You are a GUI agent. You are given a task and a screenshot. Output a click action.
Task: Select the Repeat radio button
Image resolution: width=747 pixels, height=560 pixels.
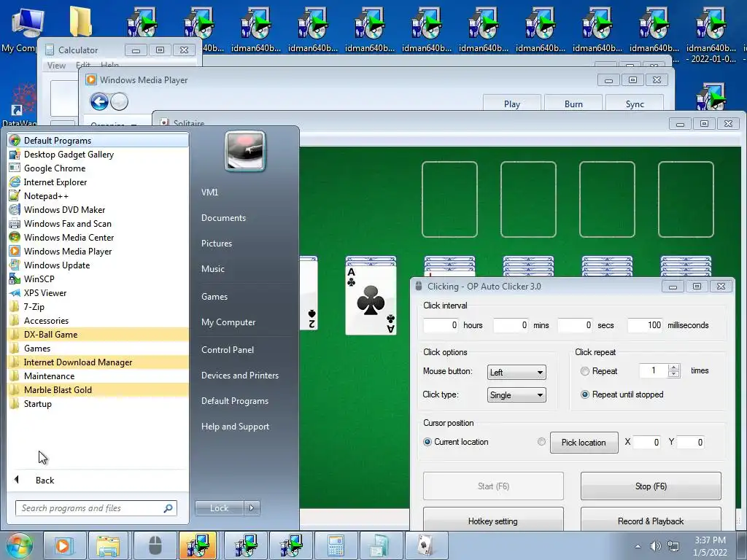[585, 371]
